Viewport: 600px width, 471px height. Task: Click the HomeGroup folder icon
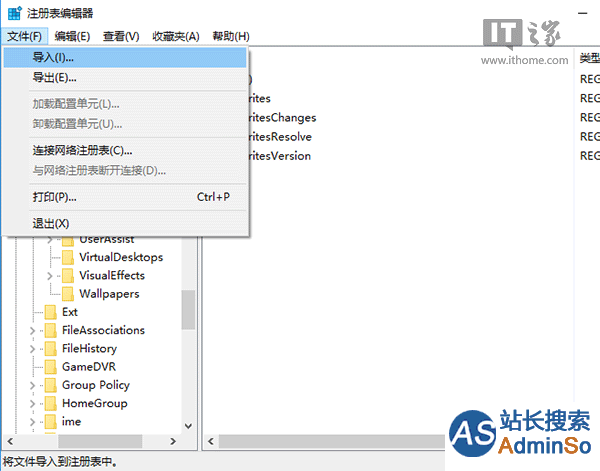pyautogui.click(x=51, y=403)
